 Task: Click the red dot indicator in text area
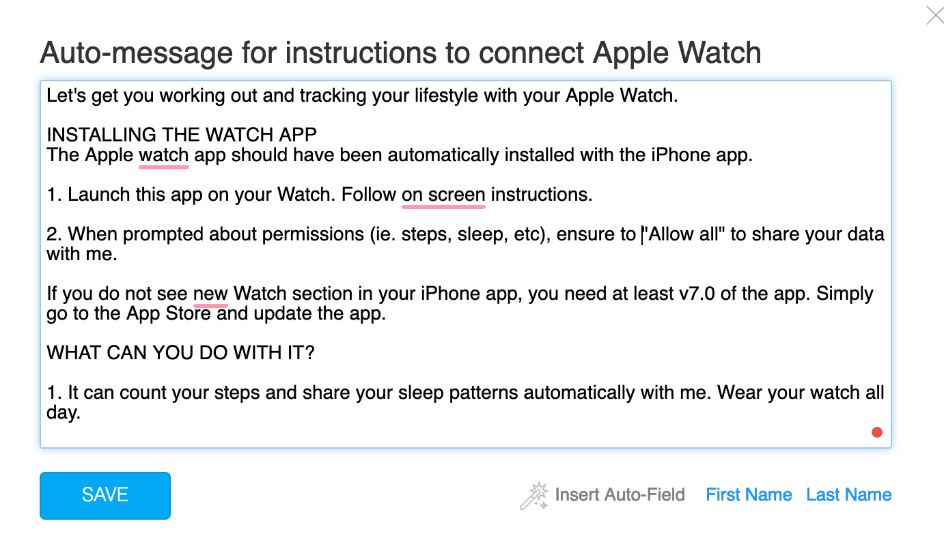pyautogui.click(x=877, y=432)
